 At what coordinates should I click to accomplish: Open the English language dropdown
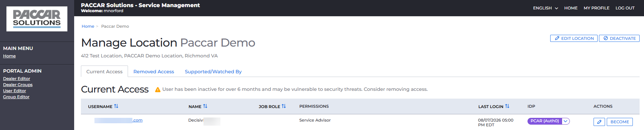click(545, 8)
